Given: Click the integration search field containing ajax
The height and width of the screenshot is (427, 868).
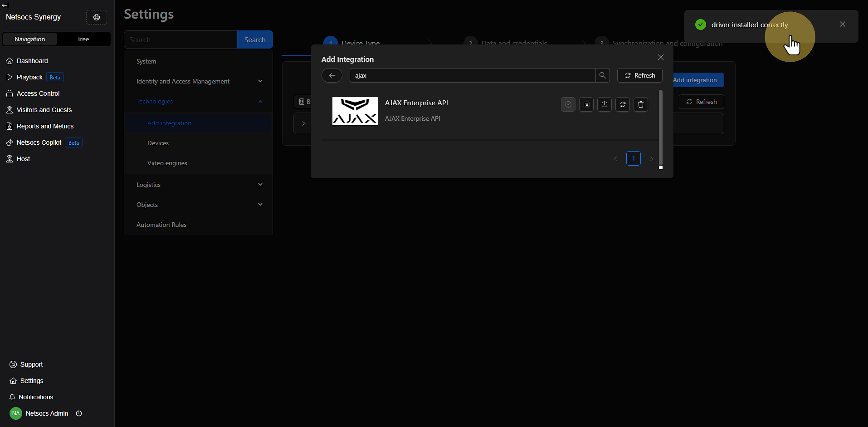Looking at the screenshot, I should pos(472,75).
